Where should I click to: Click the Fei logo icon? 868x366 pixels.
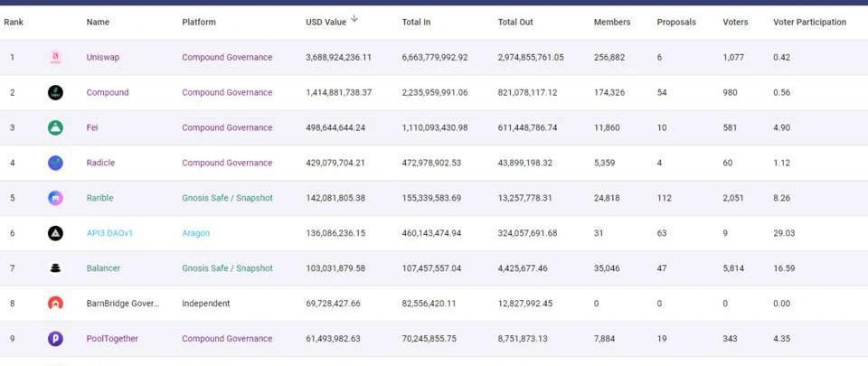pyautogui.click(x=55, y=127)
